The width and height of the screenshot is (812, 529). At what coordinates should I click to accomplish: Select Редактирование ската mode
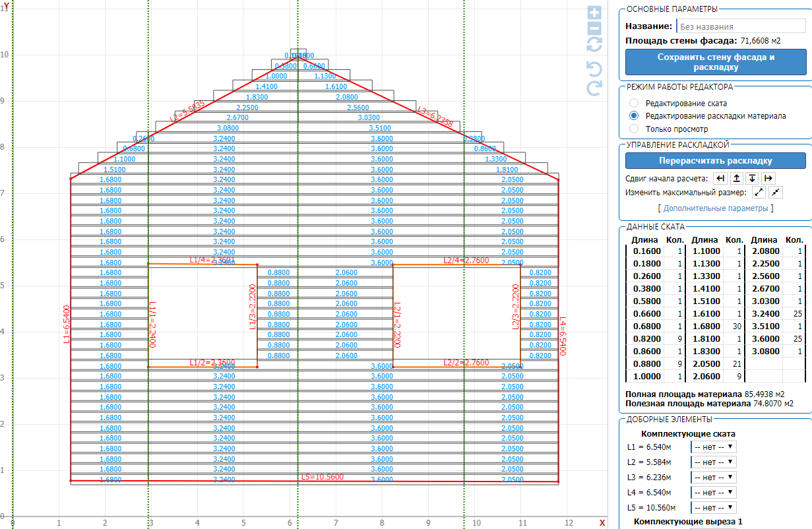[634, 103]
